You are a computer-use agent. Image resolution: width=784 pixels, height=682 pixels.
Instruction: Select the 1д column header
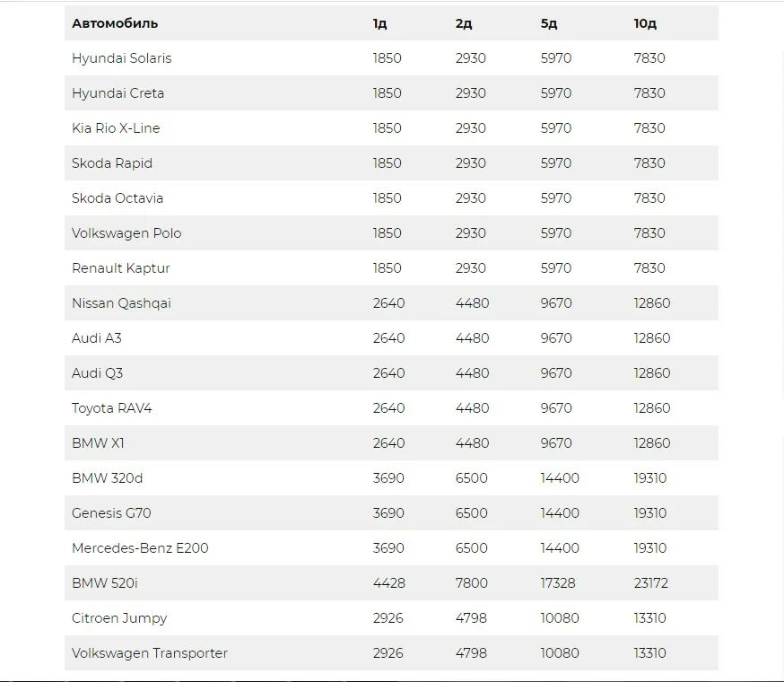[x=379, y=23]
